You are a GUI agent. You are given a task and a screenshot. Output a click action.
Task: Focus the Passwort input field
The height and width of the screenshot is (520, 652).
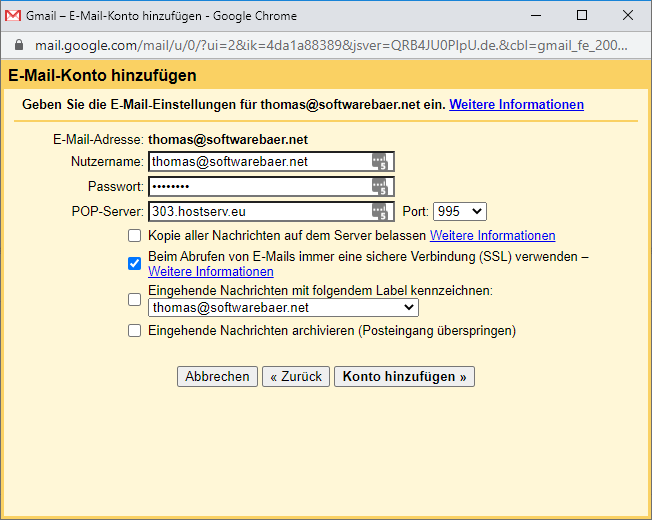(258, 187)
